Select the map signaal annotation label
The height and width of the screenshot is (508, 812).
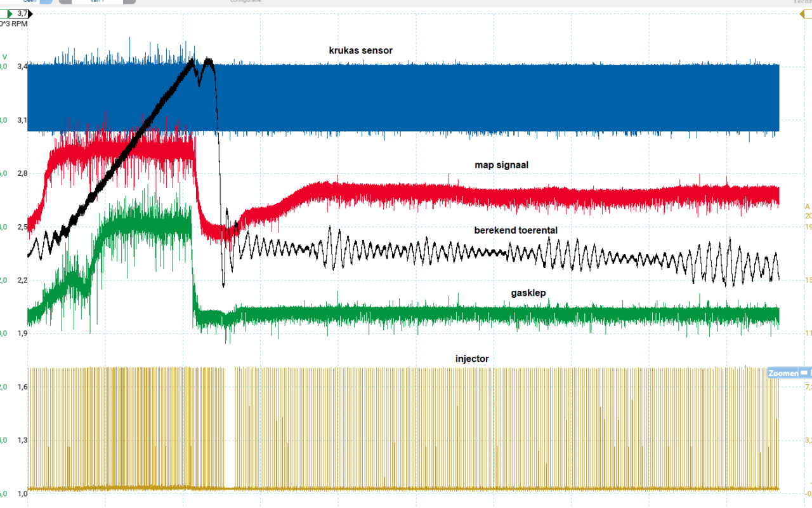502,164
